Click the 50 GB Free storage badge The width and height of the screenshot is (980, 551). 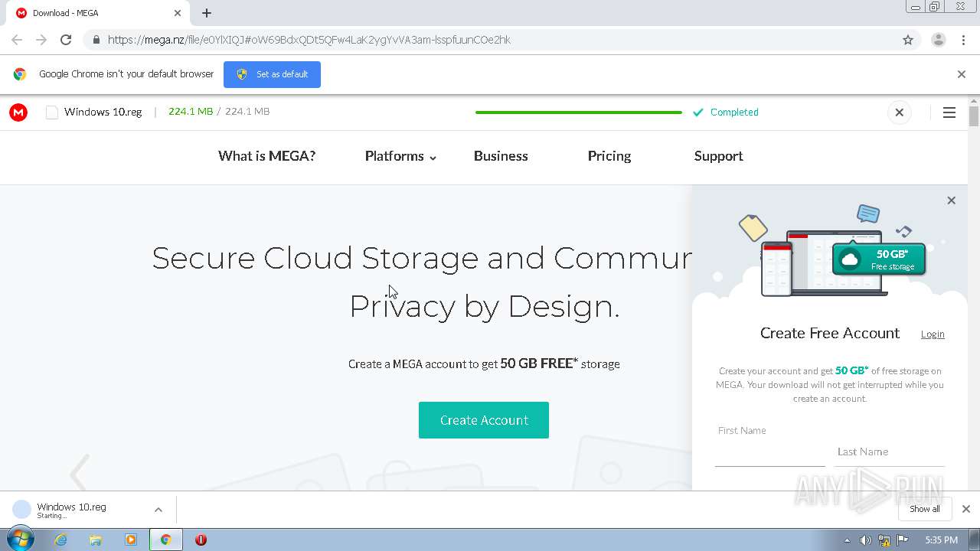(x=879, y=259)
